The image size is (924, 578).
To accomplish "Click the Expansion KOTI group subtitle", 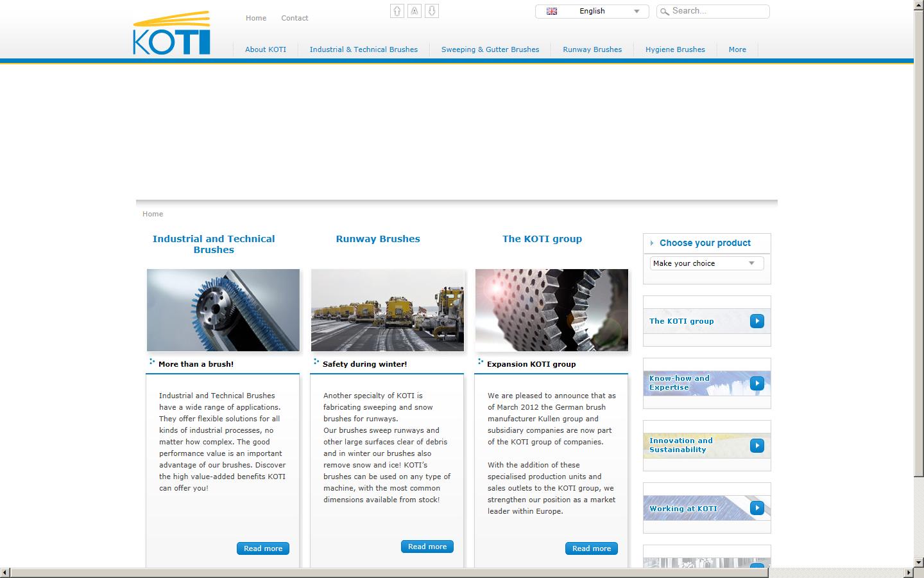I will pos(531,364).
